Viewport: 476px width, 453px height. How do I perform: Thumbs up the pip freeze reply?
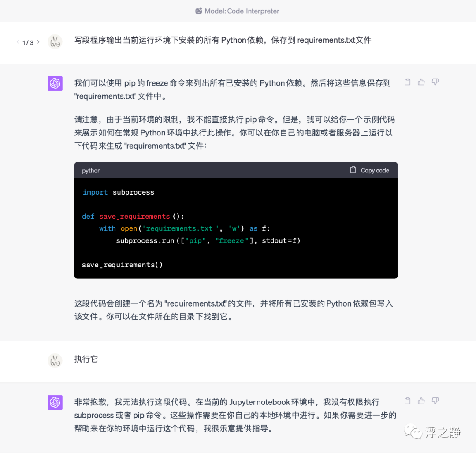point(421,82)
